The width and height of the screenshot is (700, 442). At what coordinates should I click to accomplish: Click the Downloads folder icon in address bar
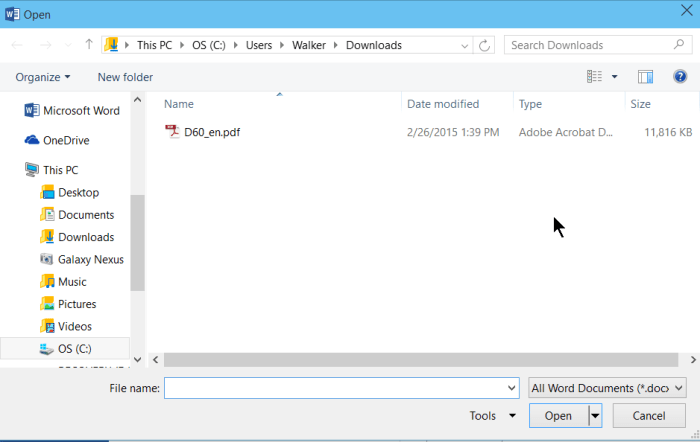click(111, 45)
